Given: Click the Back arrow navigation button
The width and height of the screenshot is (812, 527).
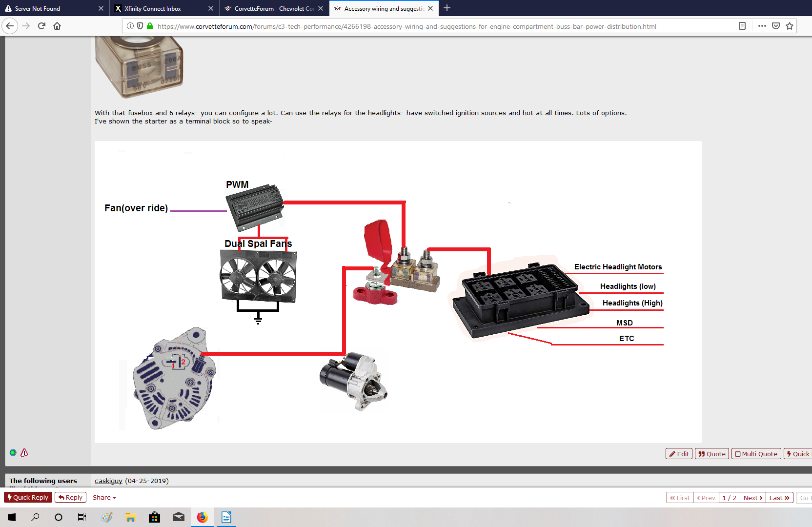Looking at the screenshot, I should coord(10,26).
